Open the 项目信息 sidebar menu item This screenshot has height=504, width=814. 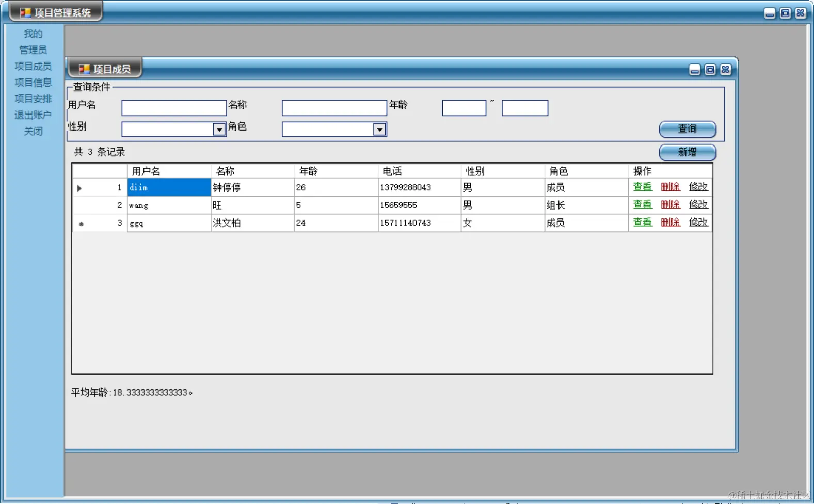tap(33, 83)
